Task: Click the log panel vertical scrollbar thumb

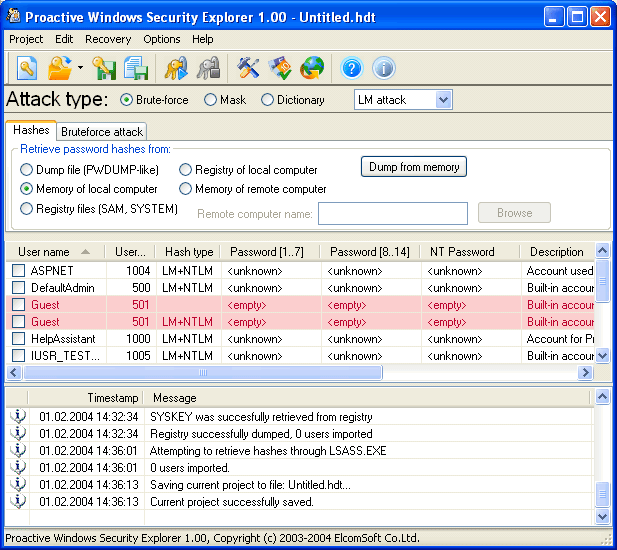Action: (x=602, y=494)
